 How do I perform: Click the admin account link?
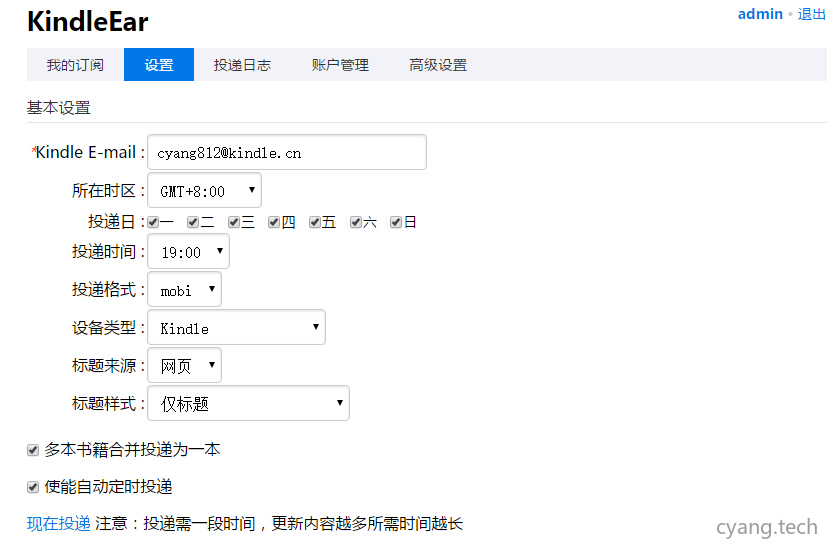coord(760,14)
